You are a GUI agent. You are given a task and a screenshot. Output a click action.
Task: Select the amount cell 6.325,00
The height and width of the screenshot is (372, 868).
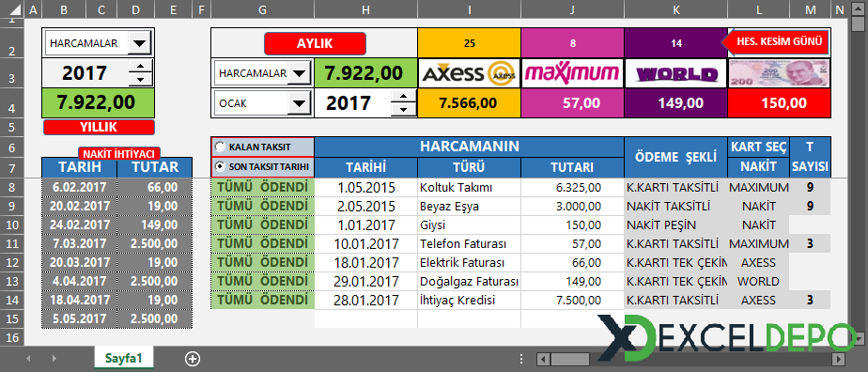tap(572, 188)
